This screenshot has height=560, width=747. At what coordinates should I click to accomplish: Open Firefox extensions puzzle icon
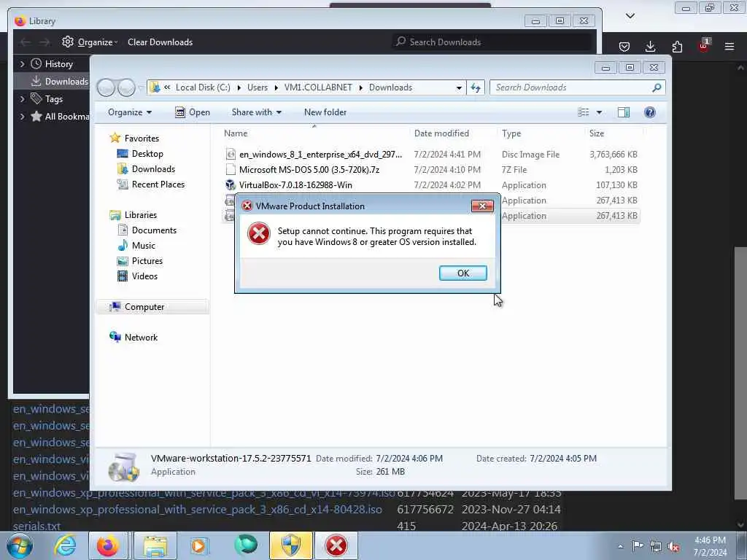677,46
